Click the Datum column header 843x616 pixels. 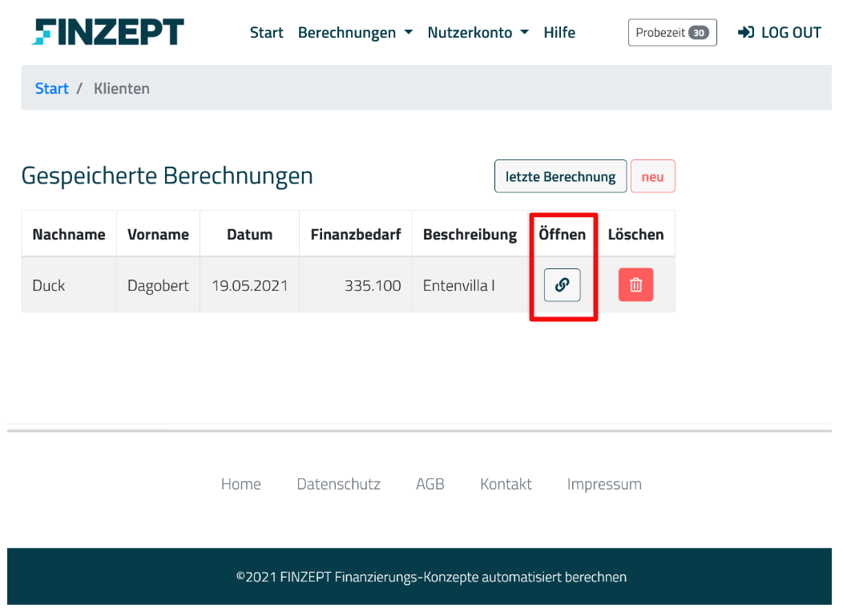(249, 235)
